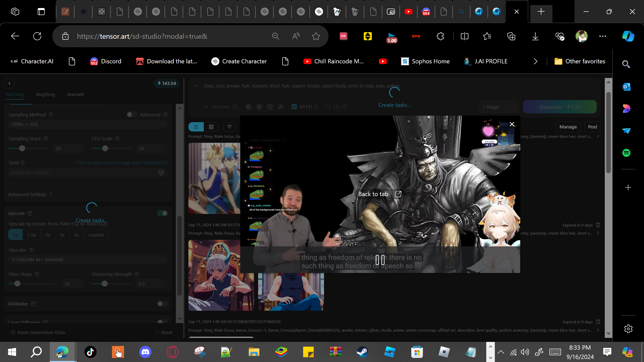Open Edge Settings and more menu
This screenshot has width=644, height=362.
[602, 36]
